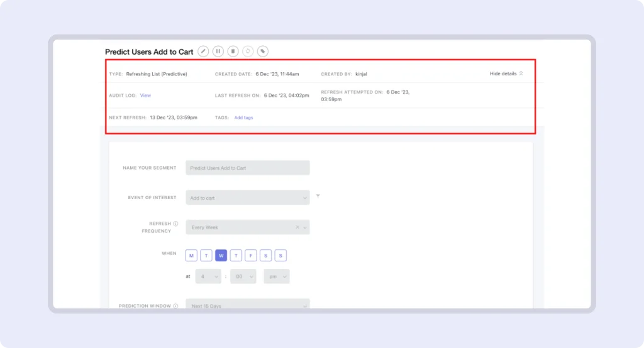Open the Event of Interest dropdown
644x348 pixels.
point(247,197)
